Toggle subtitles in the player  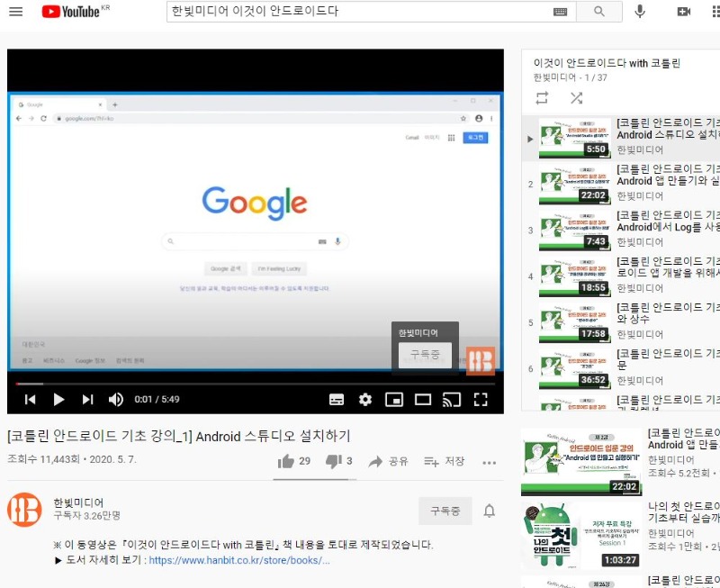pyautogui.click(x=337, y=400)
